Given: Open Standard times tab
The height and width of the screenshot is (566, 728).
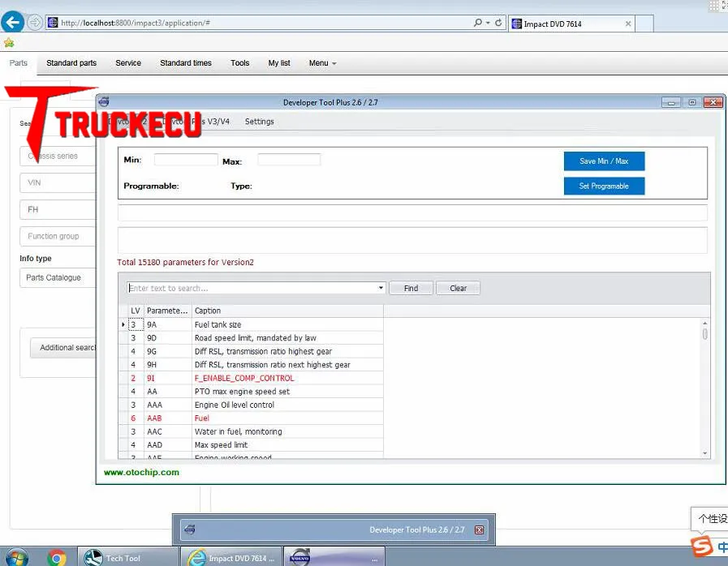Looking at the screenshot, I should pos(186,63).
